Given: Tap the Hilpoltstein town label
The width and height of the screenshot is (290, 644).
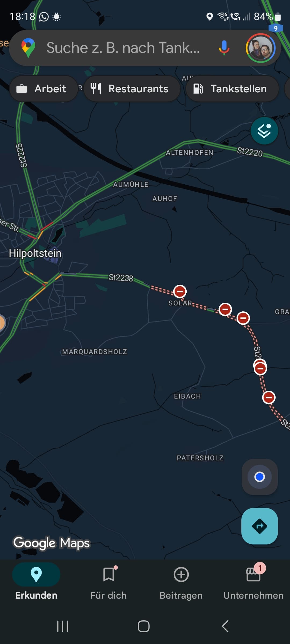Looking at the screenshot, I should pos(35,253).
